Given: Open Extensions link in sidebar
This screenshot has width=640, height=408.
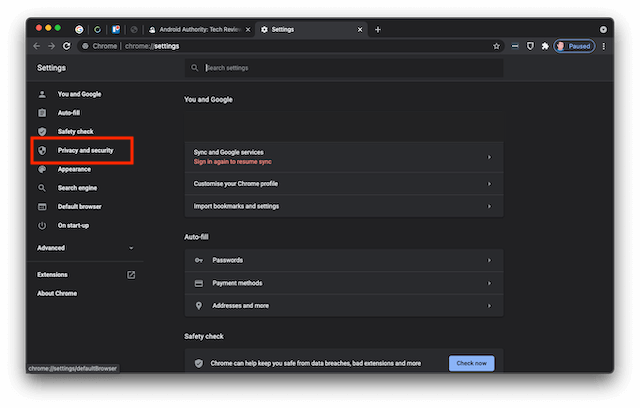Looking at the screenshot, I should coord(52,275).
